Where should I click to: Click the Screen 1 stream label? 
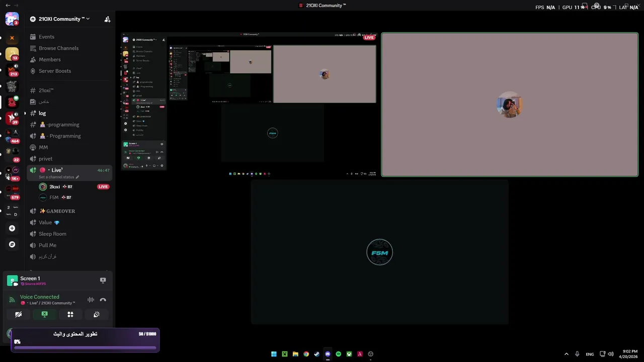tap(30, 279)
